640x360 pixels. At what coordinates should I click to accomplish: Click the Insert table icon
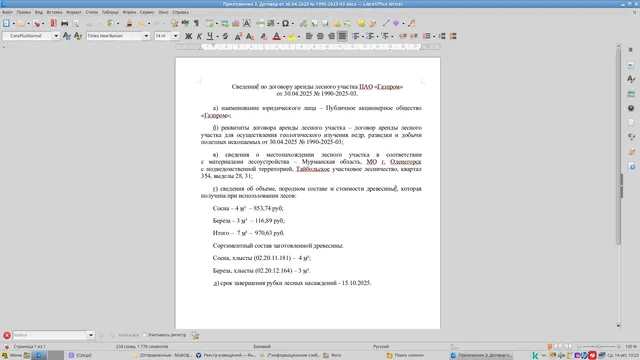click(x=209, y=24)
